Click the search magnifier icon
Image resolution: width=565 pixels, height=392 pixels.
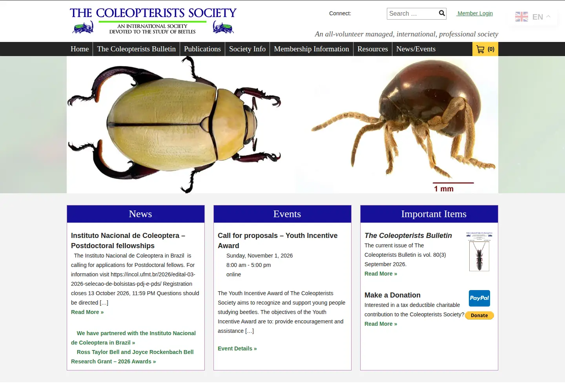[x=442, y=13]
